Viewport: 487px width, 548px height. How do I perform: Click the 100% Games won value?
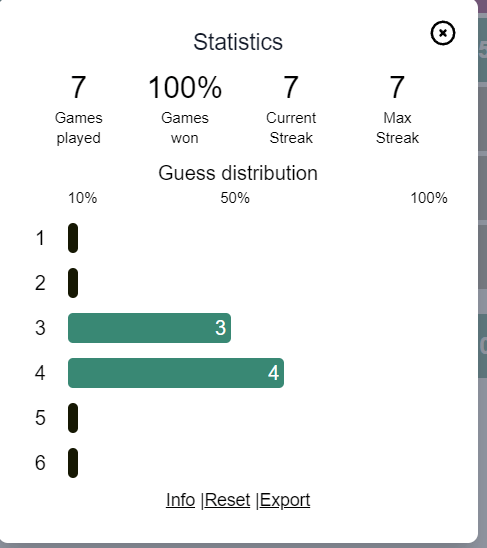[185, 87]
